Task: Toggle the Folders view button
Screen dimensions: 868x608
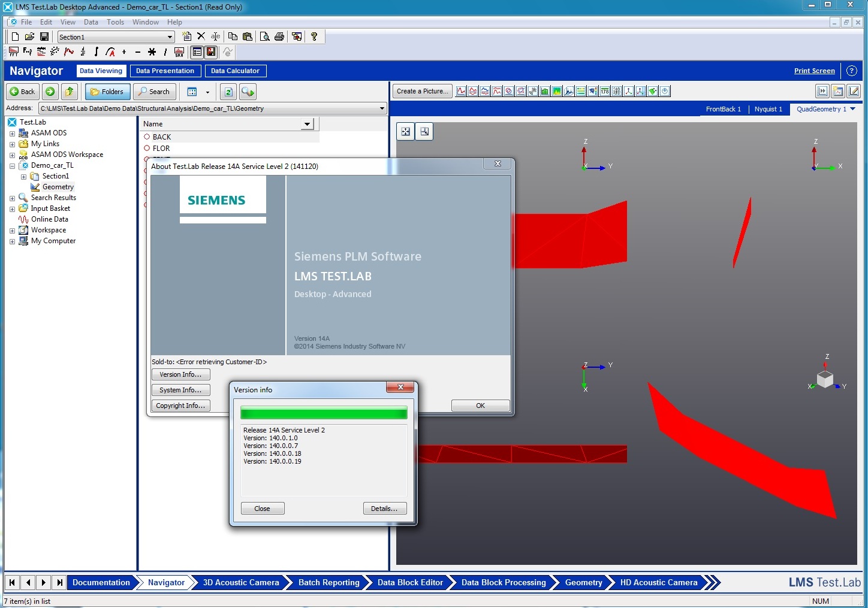Action: tap(108, 92)
